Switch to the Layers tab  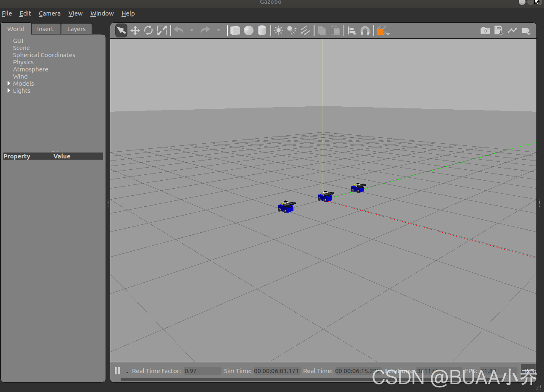tap(77, 29)
